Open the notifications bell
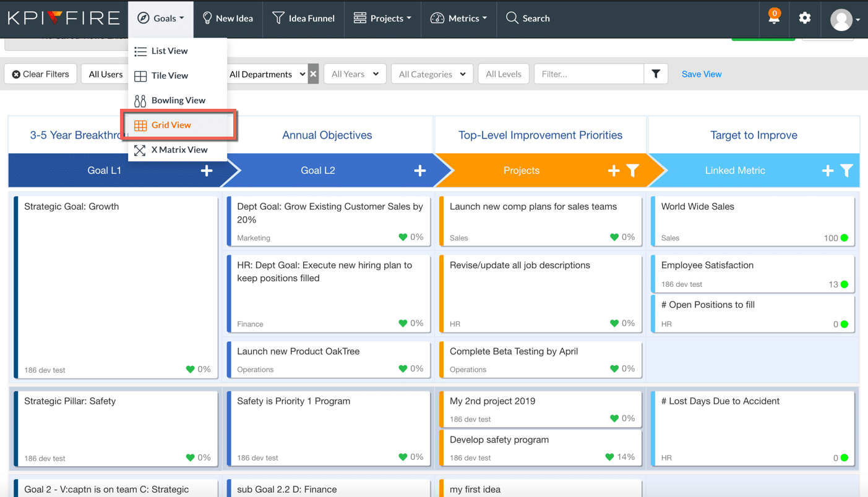This screenshot has width=868, height=497. pyautogui.click(x=773, y=17)
